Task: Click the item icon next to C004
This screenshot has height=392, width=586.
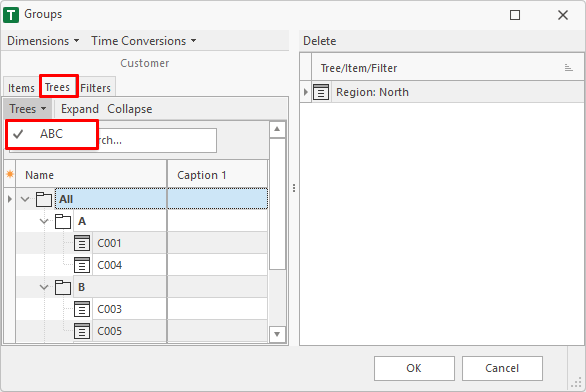Action: pyautogui.click(x=82, y=265)
